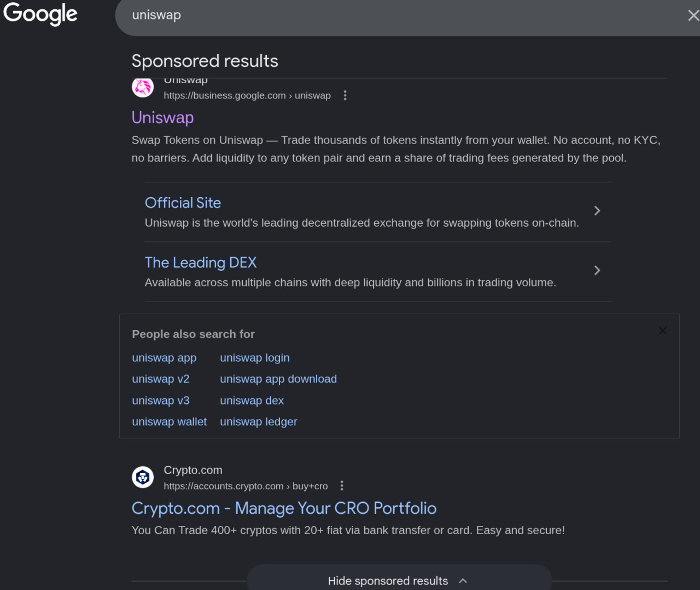Open the Uniswap ad title link

162,118
